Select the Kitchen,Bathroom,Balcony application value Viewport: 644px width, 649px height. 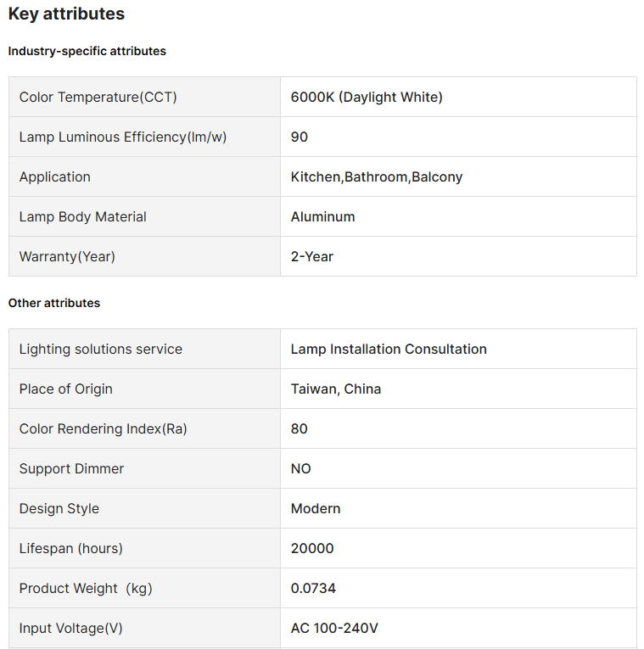point(377,176)
